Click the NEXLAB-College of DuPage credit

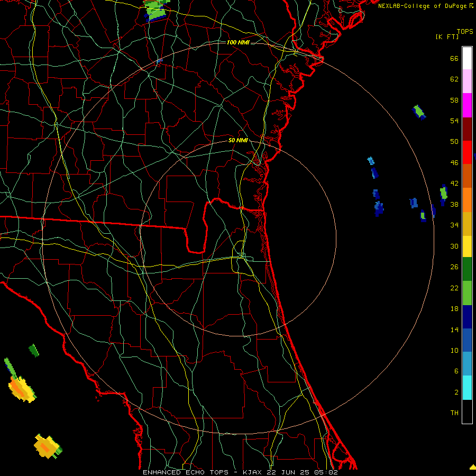pos(426,6)
